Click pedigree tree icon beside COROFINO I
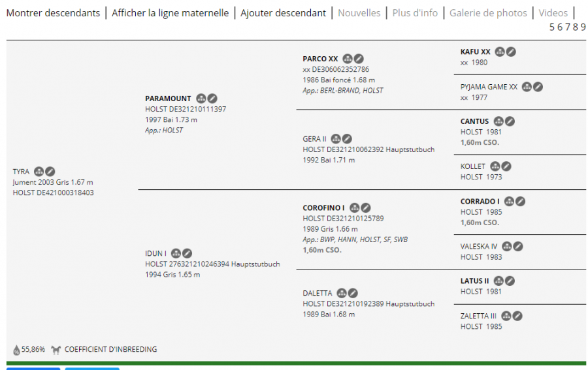The height and width of the screenshot is (370, 588). click(x=355, y=208)
